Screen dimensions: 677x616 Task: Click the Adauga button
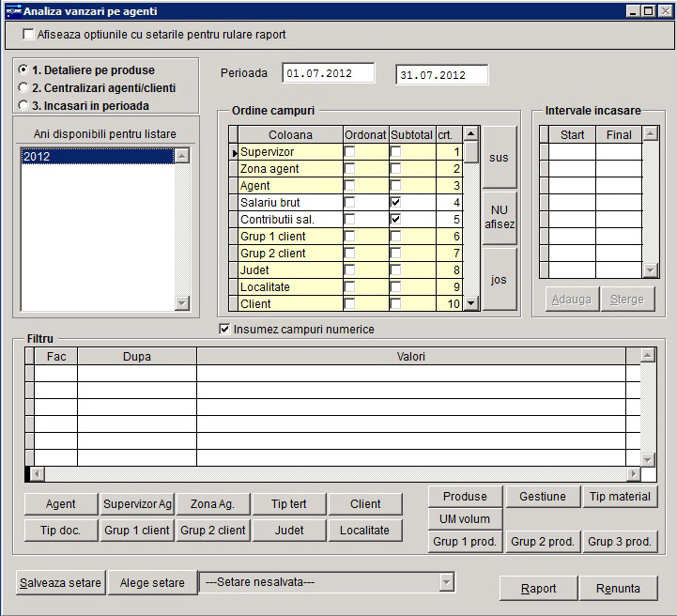click(572, 300)
